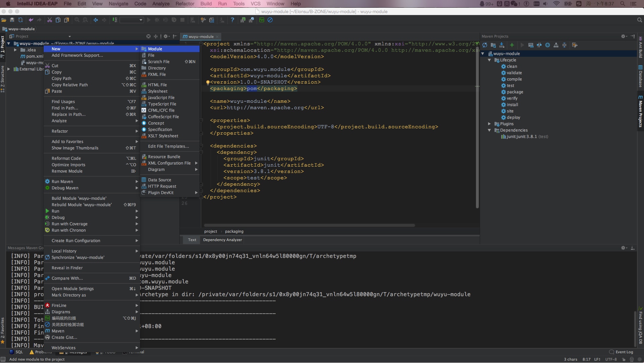
Task: Collapse the wuyu-module root in Project tree
Action: [x=9, y=44]
